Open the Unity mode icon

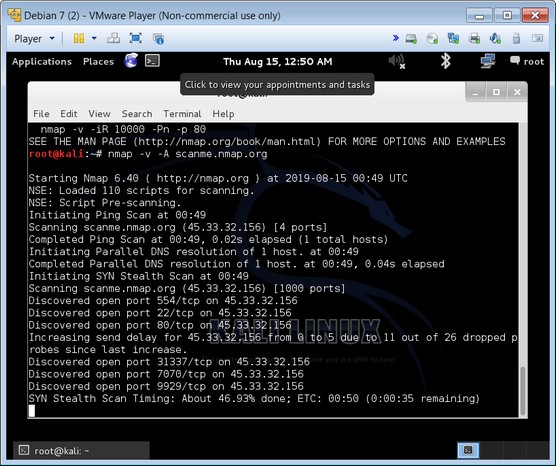(x=158, y=38)
